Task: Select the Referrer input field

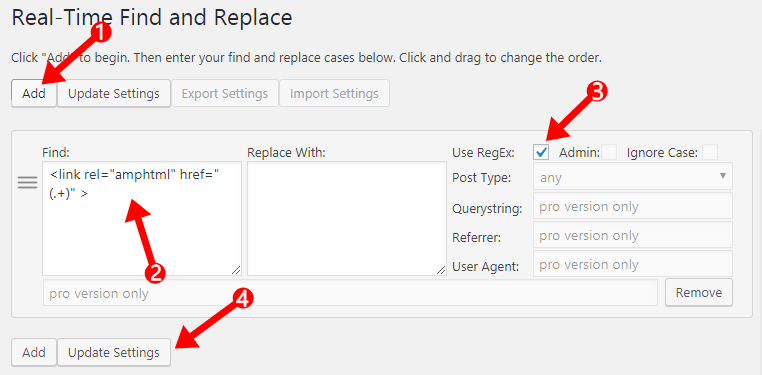Action: click(633, 236)
